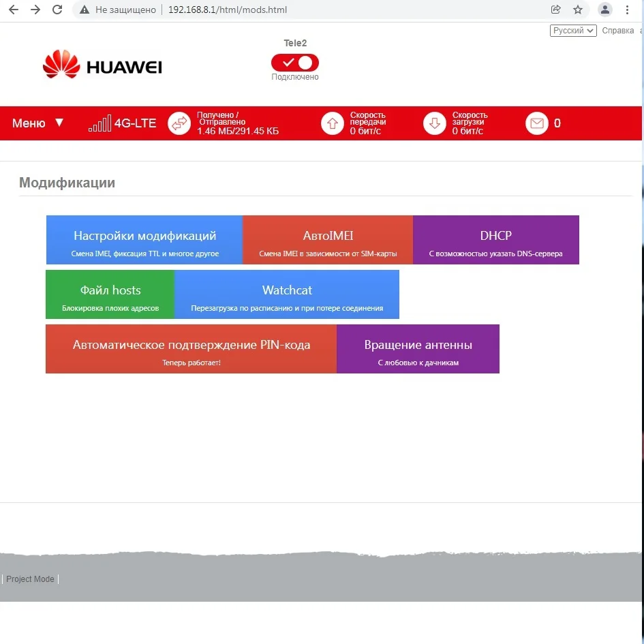
Task: Click the Project Mode footer link
Action: [30, 579]
